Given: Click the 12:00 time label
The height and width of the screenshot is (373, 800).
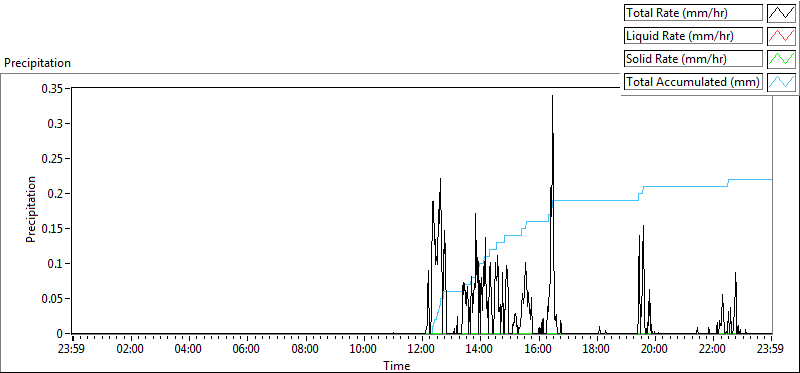Looking at the screenshot, I should tap(422, 350).
